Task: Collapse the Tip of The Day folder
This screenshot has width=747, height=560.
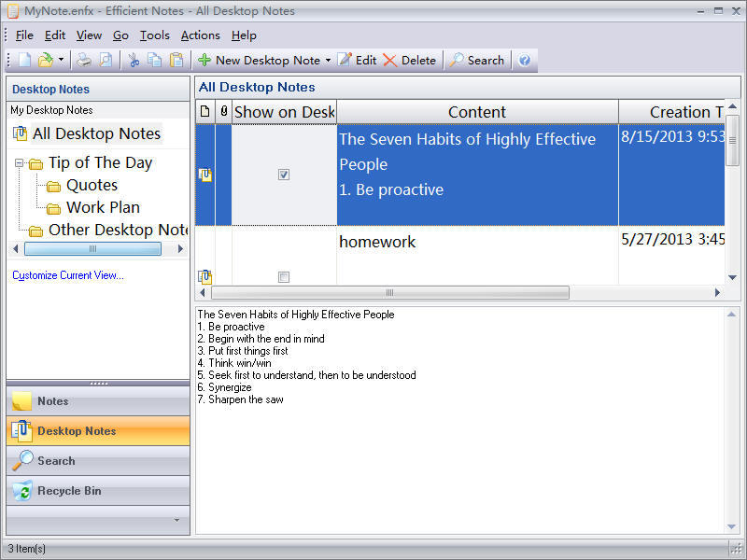Action: [x=19, y=162]
